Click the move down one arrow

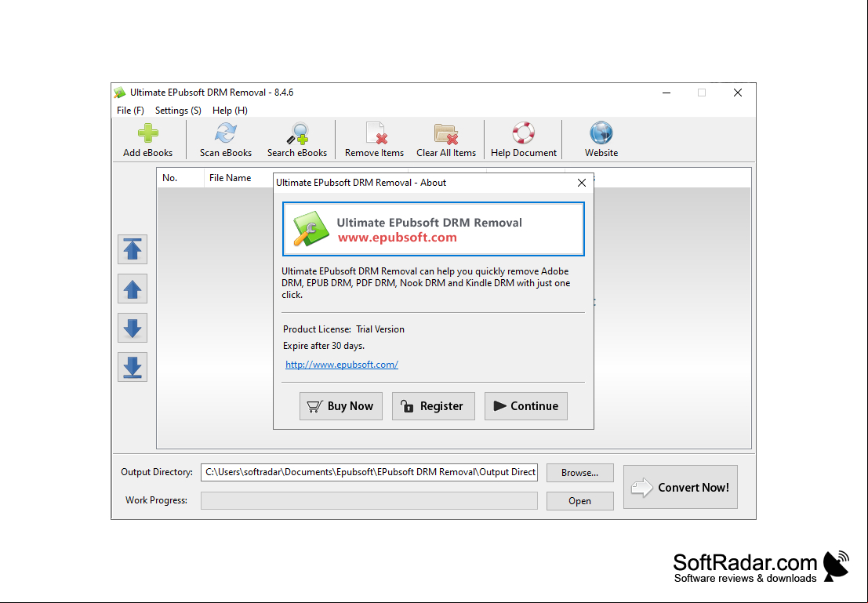pyautogui.click(x=133, y=328)
